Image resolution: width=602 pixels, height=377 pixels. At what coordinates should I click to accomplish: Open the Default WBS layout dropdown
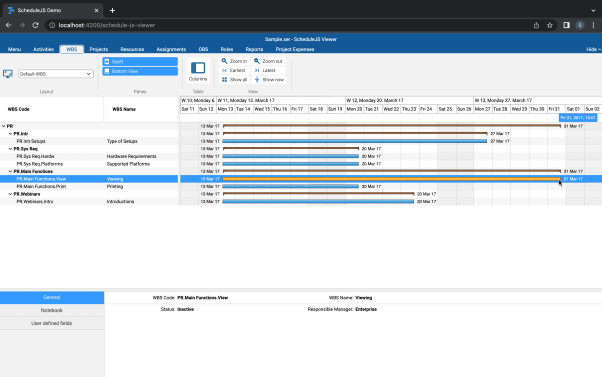click(x=56, y=74)
